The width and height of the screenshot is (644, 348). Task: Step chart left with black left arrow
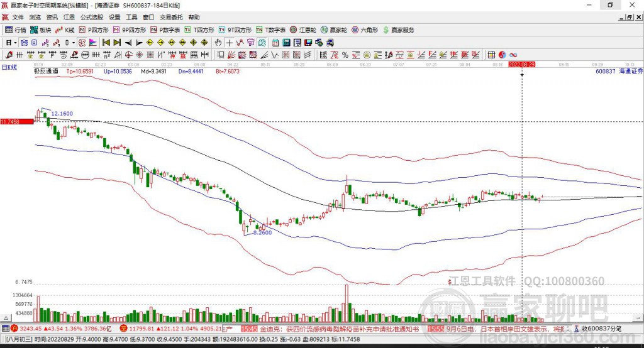tap(128, 43)
